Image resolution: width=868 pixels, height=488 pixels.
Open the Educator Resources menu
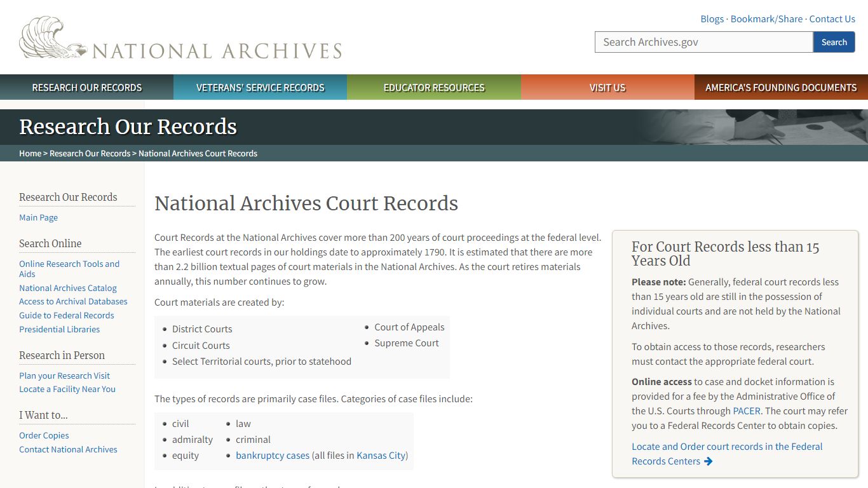pyautogui.click(x=434, y=88)
